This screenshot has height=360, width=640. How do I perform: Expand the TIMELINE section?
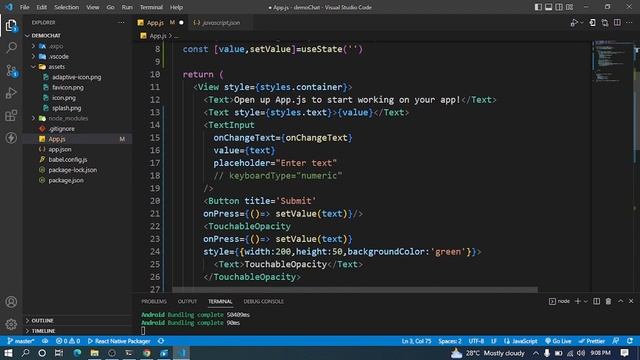point(78,331)
